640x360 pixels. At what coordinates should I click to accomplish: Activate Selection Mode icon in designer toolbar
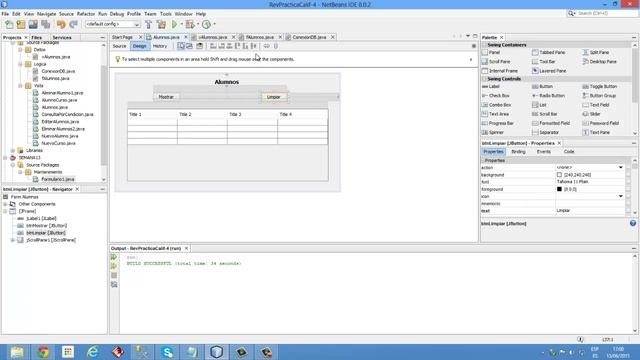pos(181,46)
